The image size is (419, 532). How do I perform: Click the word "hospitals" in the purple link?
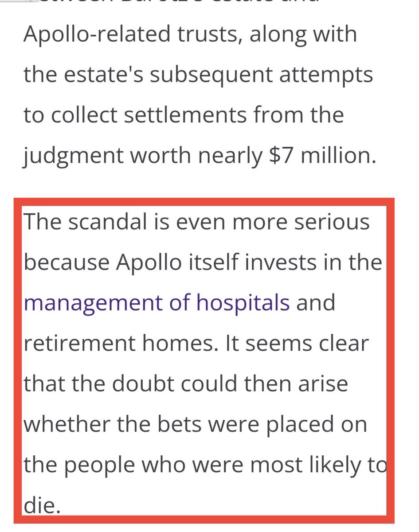click(x=243, y=304)
